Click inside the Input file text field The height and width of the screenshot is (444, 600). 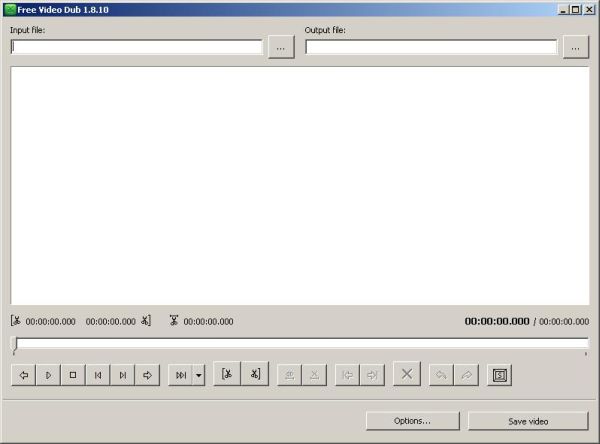point(136,47)
